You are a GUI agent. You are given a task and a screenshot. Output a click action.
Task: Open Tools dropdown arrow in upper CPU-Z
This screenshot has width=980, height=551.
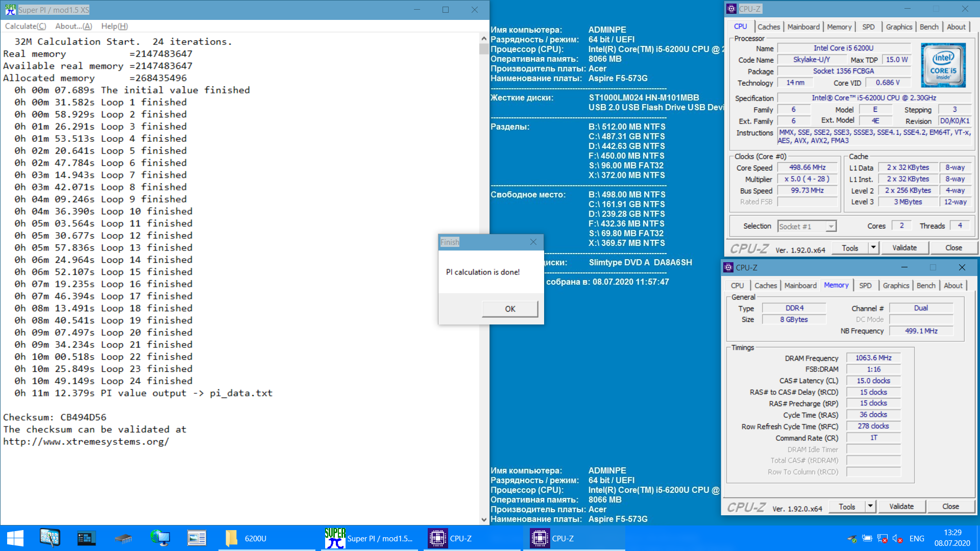point(873,248)
